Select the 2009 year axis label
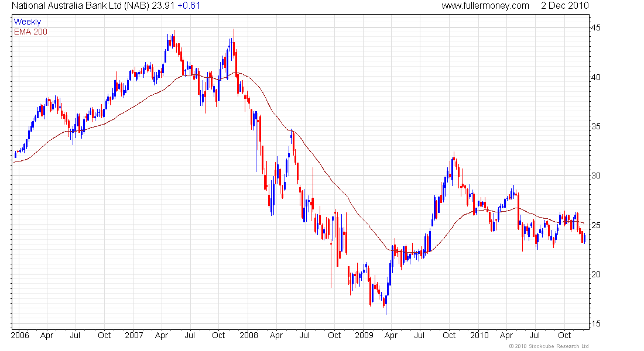 click(364, 335)
